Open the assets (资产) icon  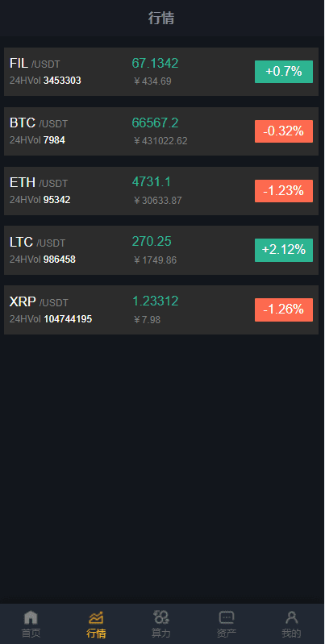227,617
